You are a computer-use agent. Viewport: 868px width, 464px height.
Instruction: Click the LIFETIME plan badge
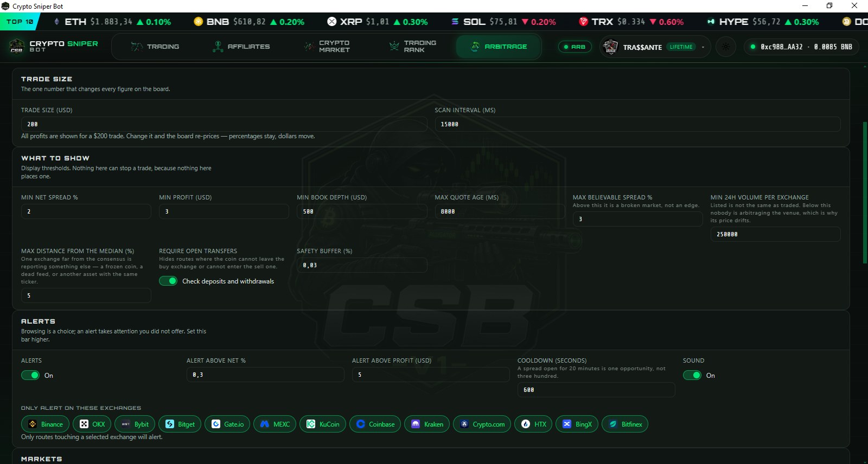pyautogui.click(x=681, y=47)
